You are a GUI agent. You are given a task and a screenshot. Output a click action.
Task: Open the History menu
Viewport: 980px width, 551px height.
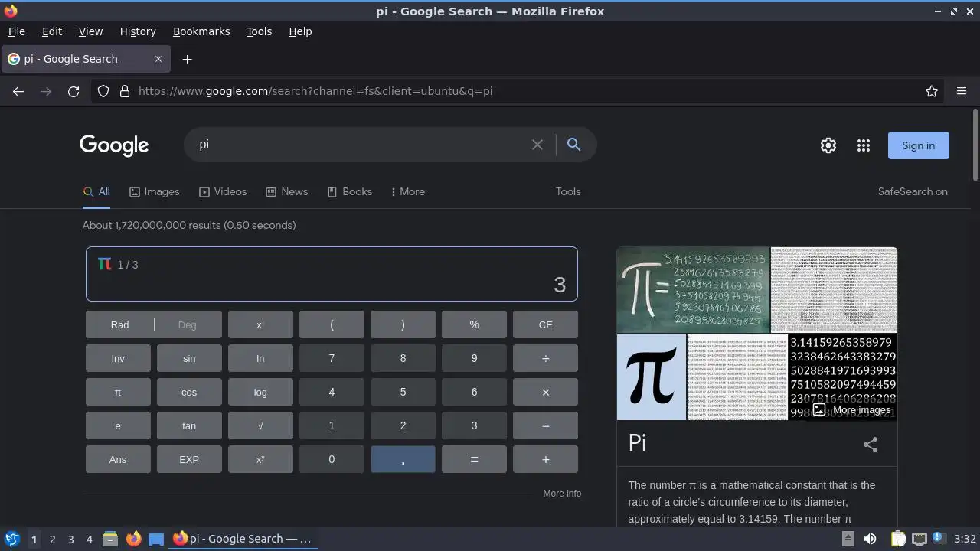tap(138, 31)
